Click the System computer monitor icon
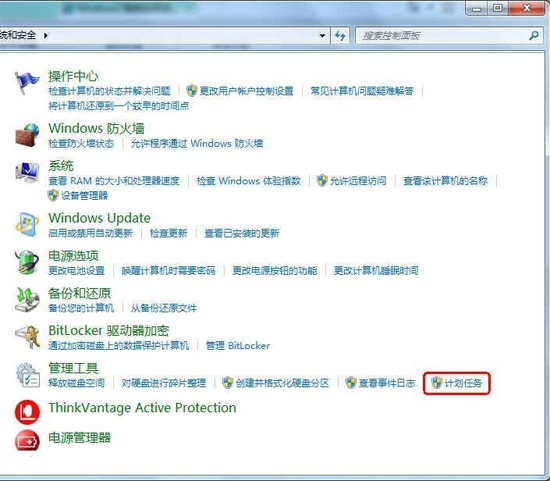The width and height of the screenshot is (550, 481). pyautogui.click(x=27, y=172)
